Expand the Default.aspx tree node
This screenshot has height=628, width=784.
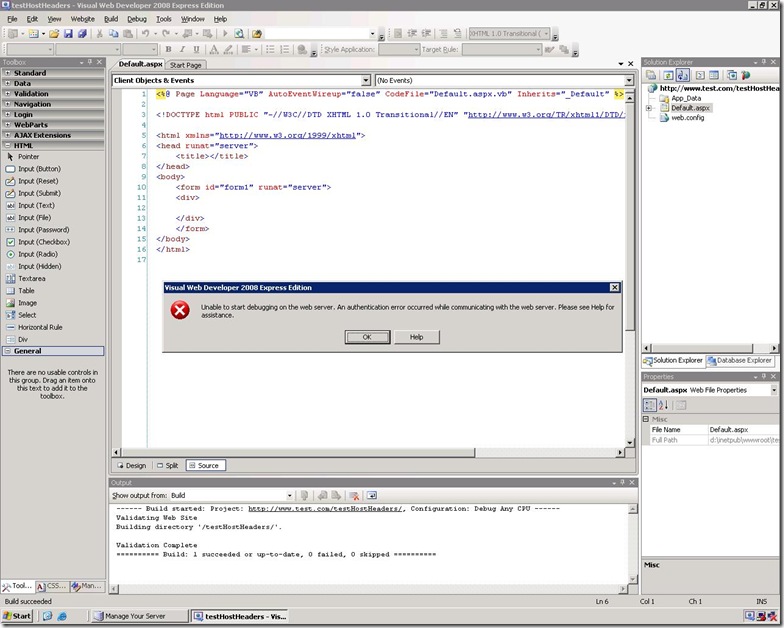(650, 108)
